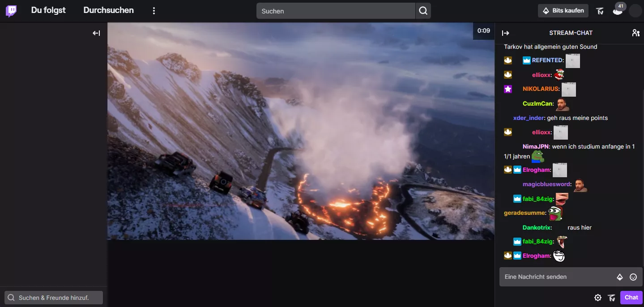
Task: Click the purple Chat send button
Action: pos(631,298)
